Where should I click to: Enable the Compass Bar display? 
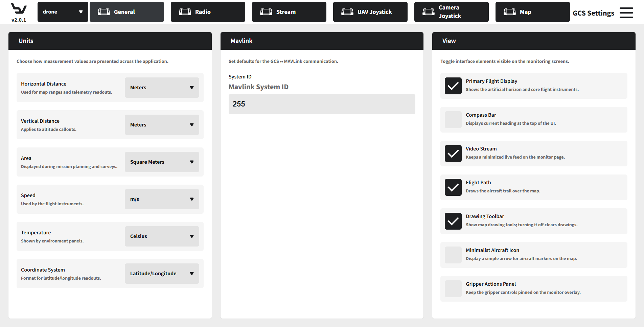click(x=453, y=120)
